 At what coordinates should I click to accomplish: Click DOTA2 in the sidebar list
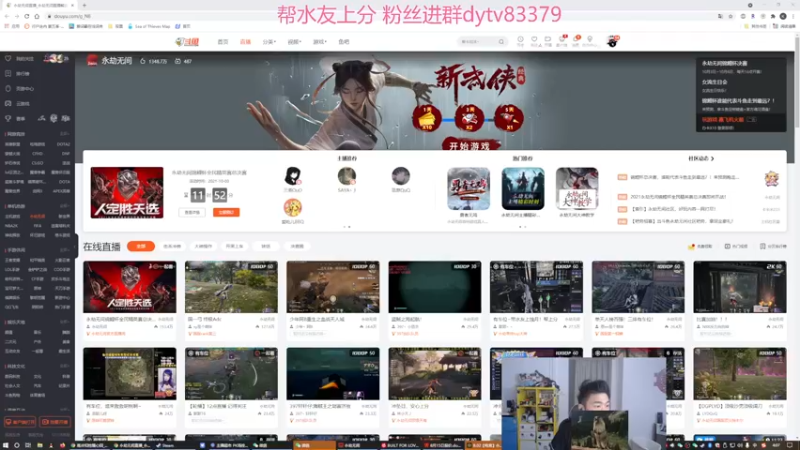63,144
